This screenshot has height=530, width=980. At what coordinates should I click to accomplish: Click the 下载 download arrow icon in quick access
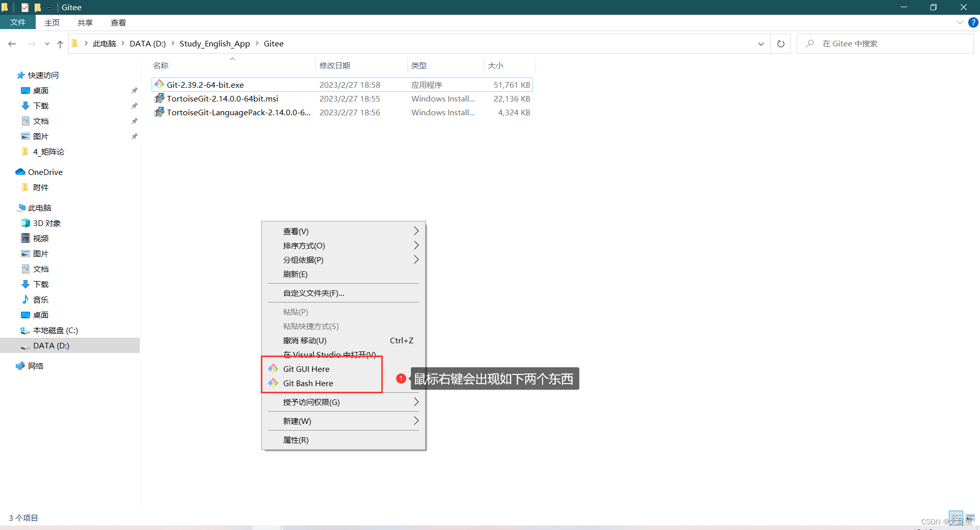click(x=26, y=106)
